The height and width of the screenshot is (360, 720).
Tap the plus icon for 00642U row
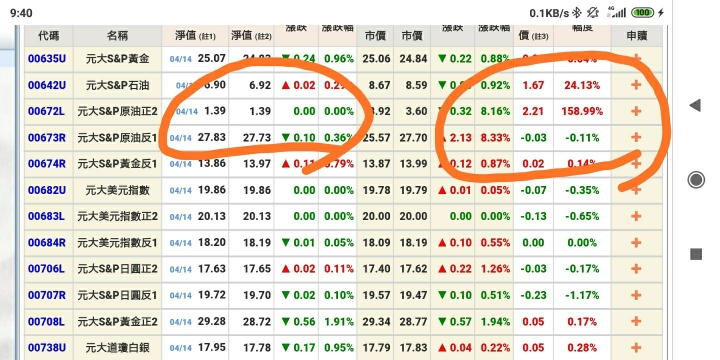pos(636,85)
